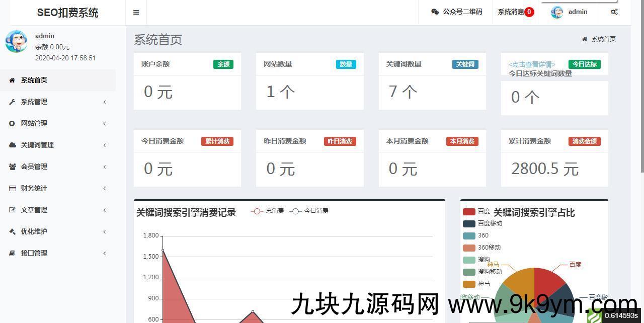Viewport: 644px width, 323px height.
Task: Click the settings gears icon in header
Action: click(614, 12)
